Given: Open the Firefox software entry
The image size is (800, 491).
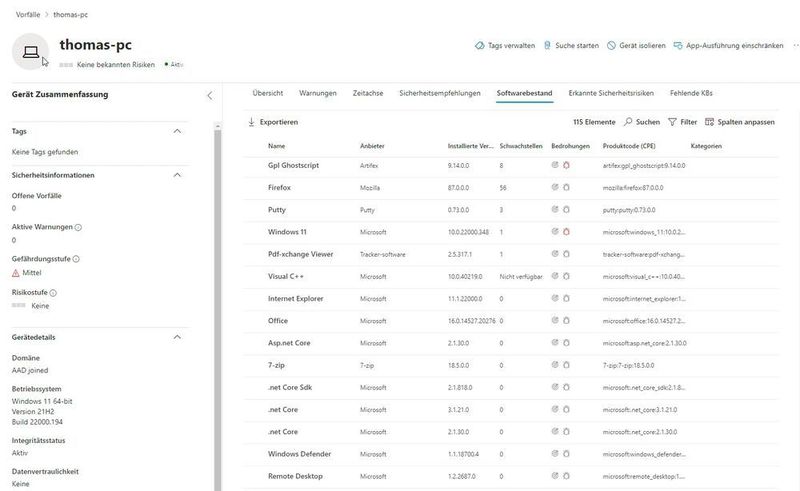Looking at the screenshot, I should (x=279, y=187).
